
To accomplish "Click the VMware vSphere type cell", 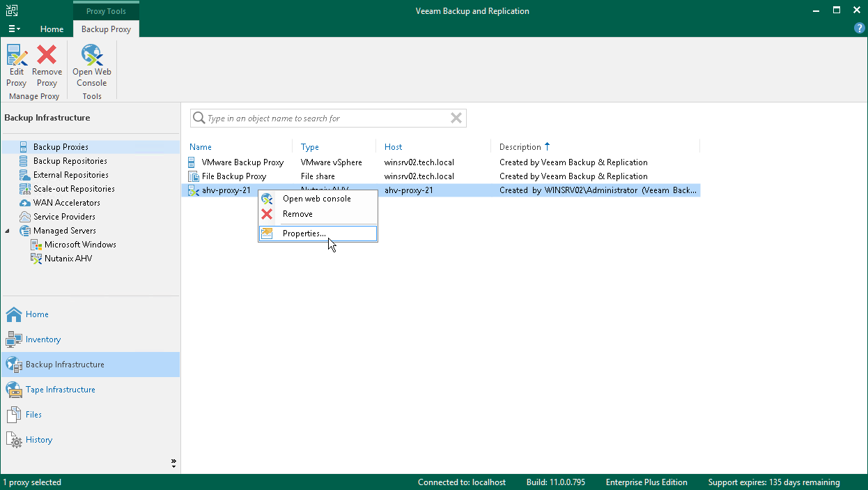I will [332, 162].
